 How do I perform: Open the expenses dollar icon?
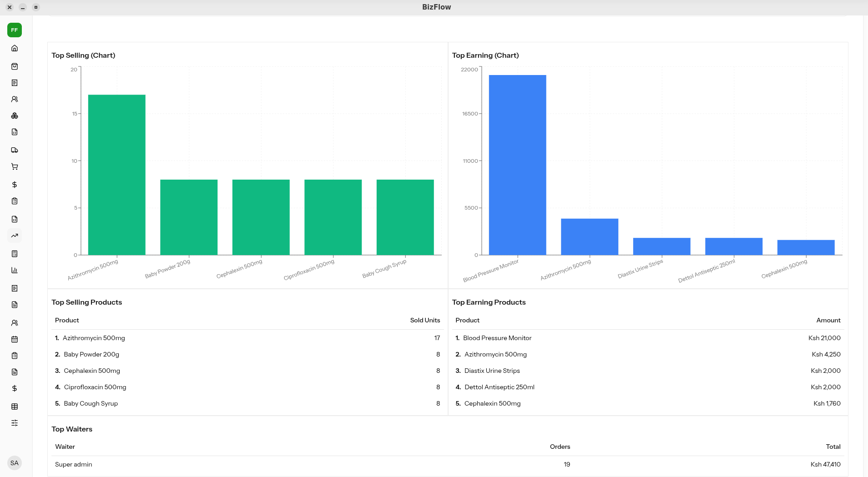[x=15, y=185]
